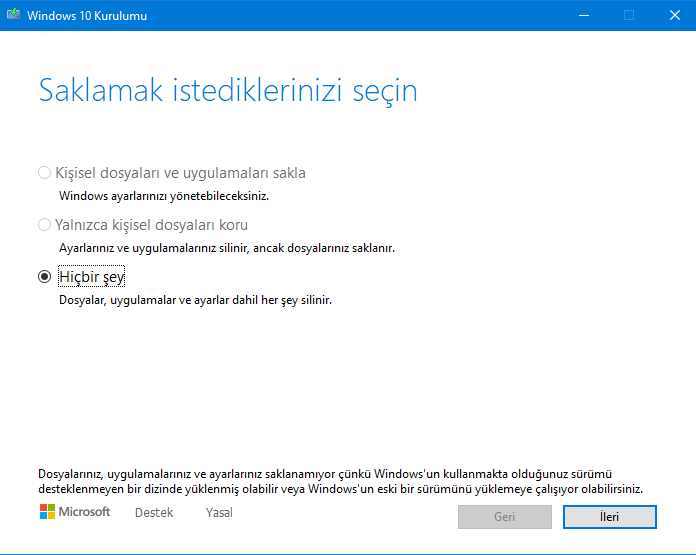The height and width of the screenshot is (555, 696).
Task: Click text 'Dosyalar, uygulamalar ve ayarlar dahil her şey silinir.'
Action: point(195,300)
